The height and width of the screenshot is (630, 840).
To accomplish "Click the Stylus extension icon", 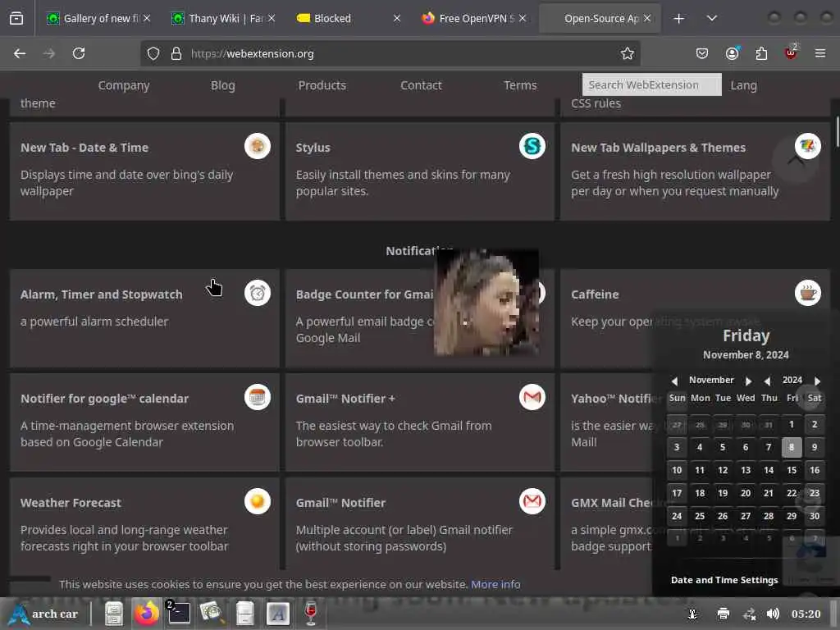I will [532, 146].
